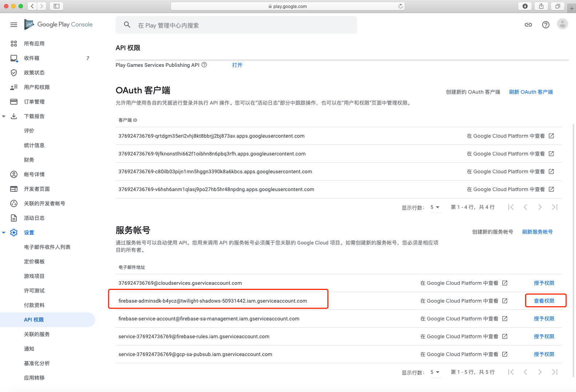Click Safari back navigation arrow

pyautogui.click(x=32, y=6)
